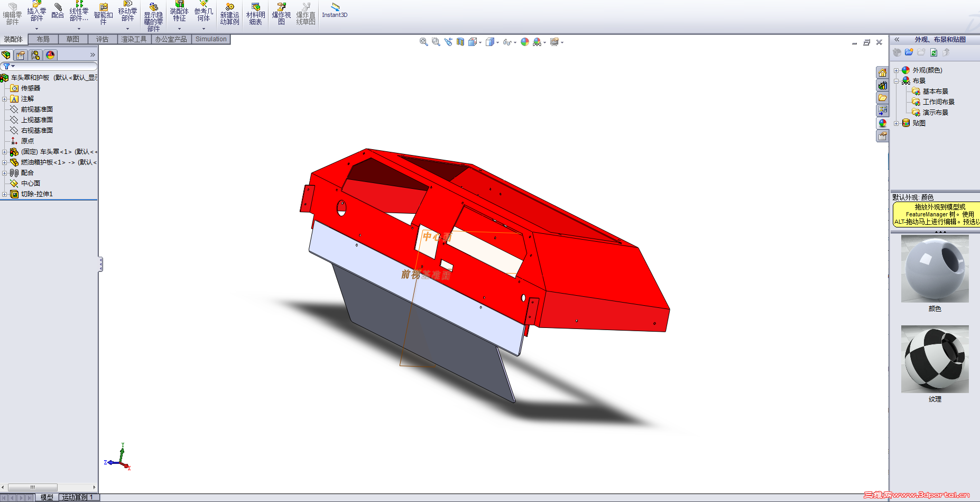
Task: Expand the 注解 folder in tree
Action: coord(5,99)
